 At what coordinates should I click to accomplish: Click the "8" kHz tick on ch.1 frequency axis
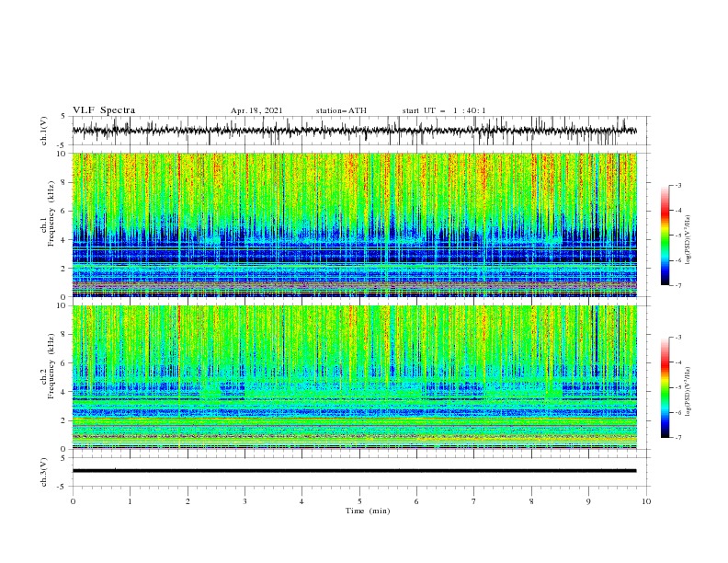[x=64, y=182]
